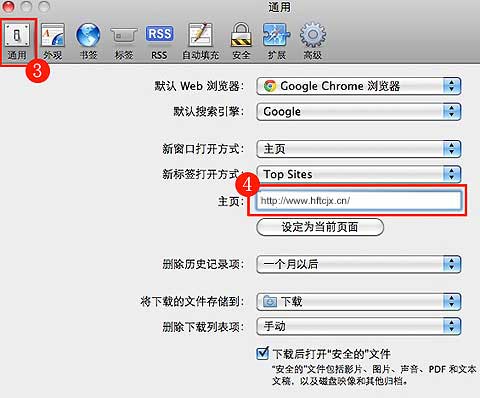This screenshot has height=398, width=480.
Task: Open the 扩展 Extensions pane
Action: pos(277,42)
